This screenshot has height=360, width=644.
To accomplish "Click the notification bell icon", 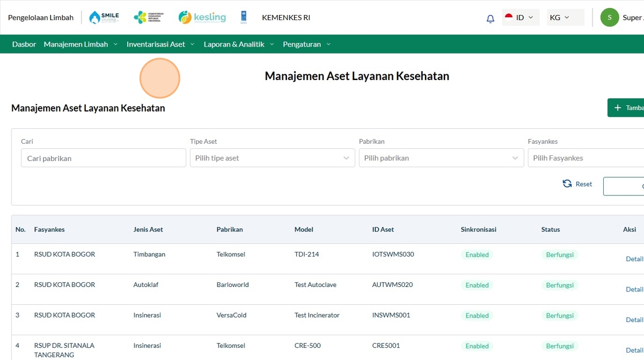I will pos(490,18).
